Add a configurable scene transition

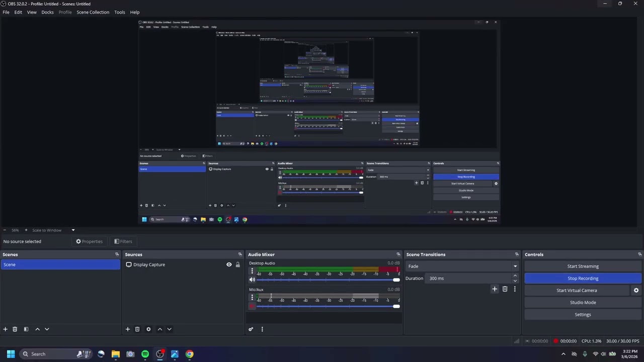click(x=495, y=289)
